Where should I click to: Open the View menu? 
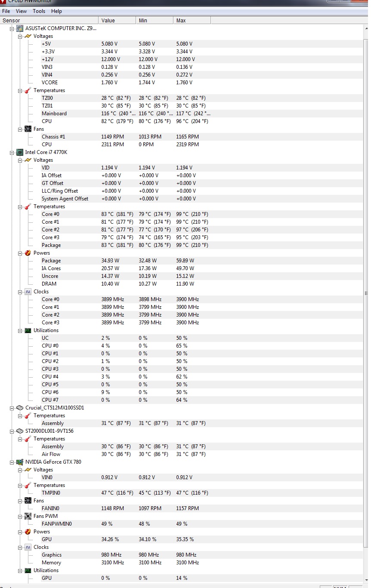[21, 11]
